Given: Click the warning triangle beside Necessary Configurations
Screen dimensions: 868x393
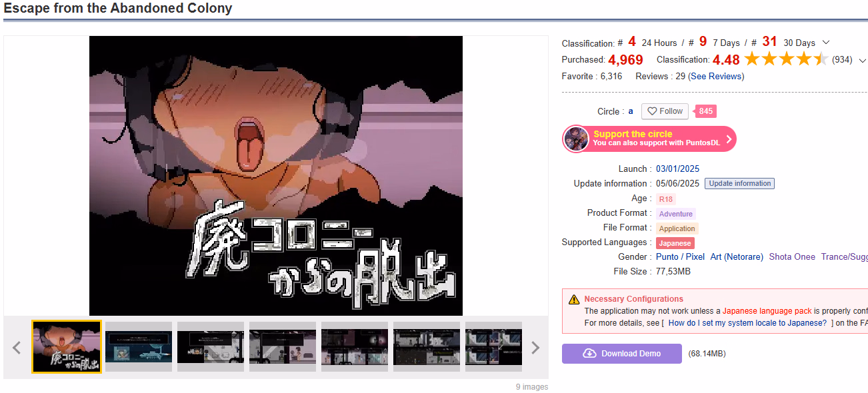Looking at the screenshot, I should point(573,300).
